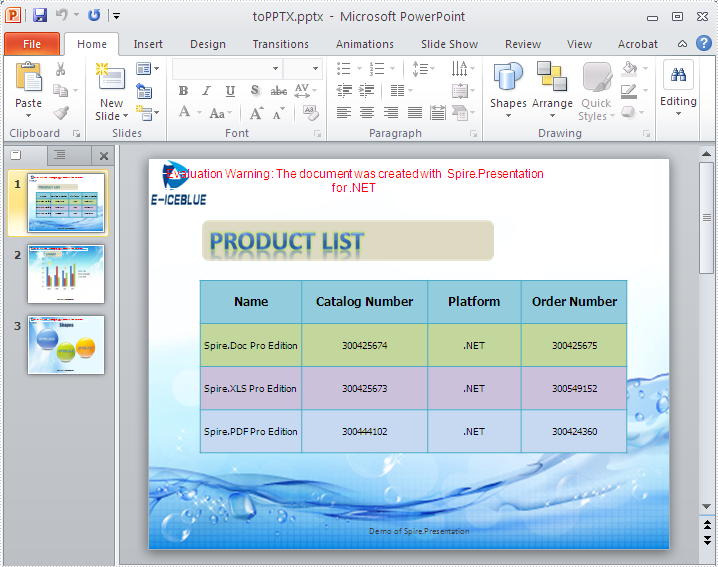
Task: Customize Quick Access Toolbar dropdown
Action: pyautogui.click(x=116, y=16)
